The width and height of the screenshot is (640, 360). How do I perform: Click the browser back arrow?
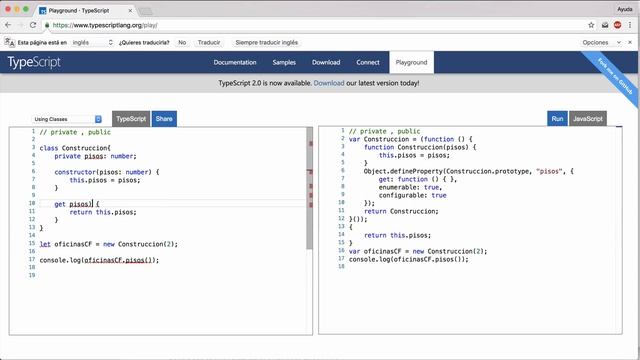(x=8, y=25)
